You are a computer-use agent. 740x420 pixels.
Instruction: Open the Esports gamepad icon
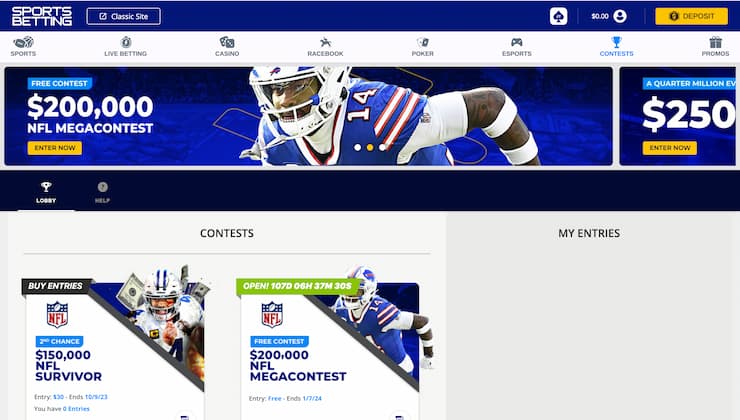click(517, 42)
